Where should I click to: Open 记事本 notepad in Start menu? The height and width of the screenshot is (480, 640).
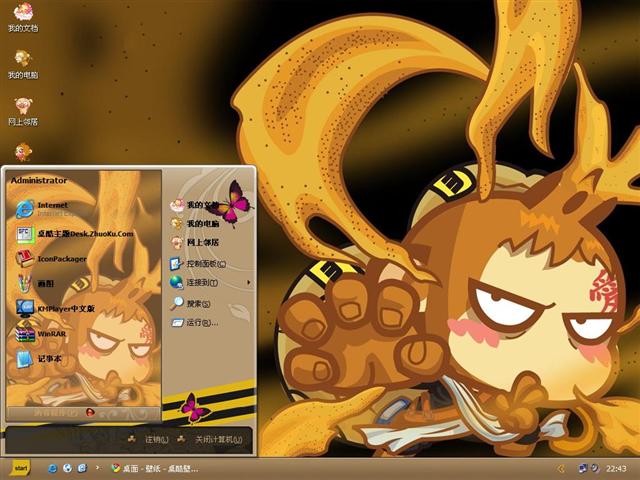(38, 358)
